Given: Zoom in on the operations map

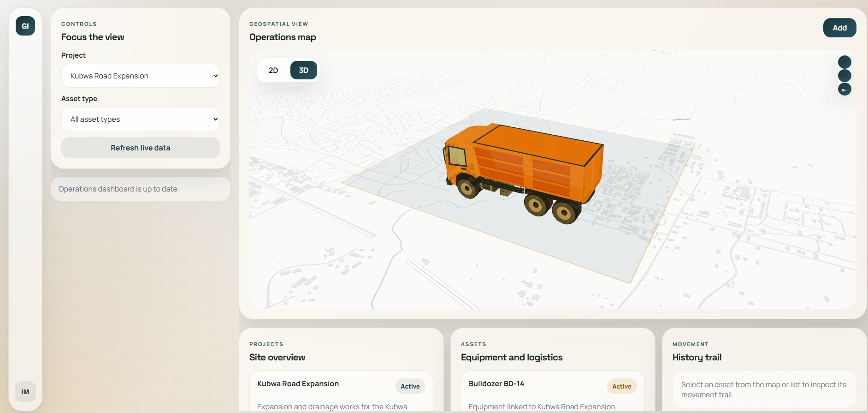Looking at the screenshot, I should point(844,62).
